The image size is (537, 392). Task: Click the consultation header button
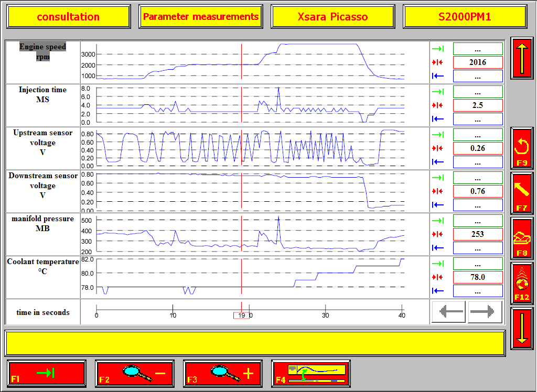[69, 16]
